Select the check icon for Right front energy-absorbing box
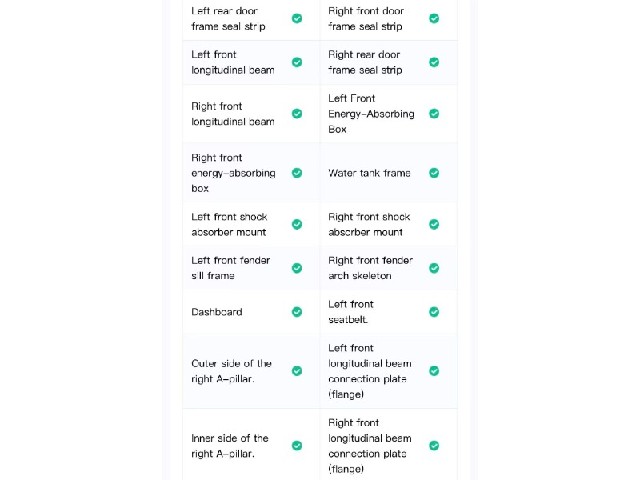This screenshot has height=480, width=640. 297,173
